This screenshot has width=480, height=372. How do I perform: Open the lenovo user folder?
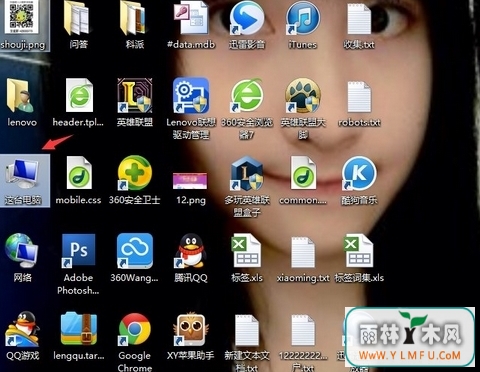(21, 95)
